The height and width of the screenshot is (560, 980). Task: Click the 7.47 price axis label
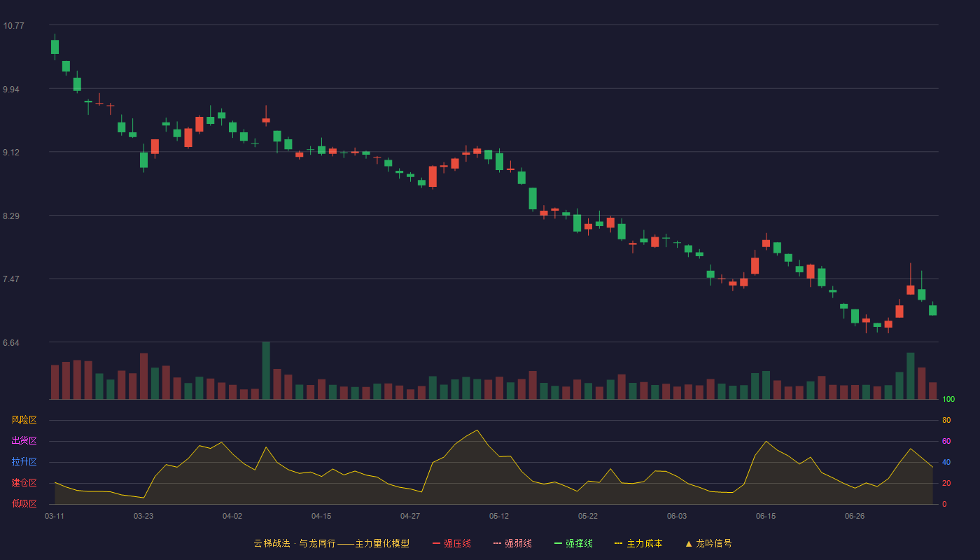tap(12, 279)
